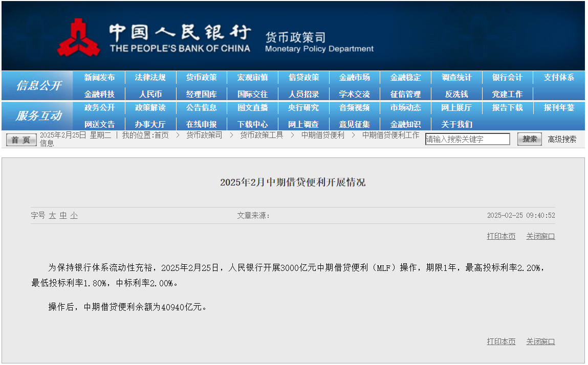
Task: Set font size to 小 (small)
Action: pos(74,216)
